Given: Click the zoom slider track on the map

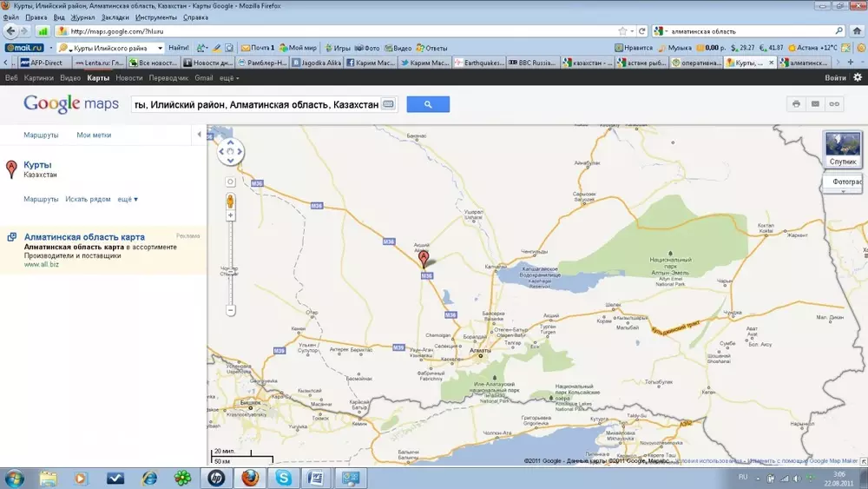Looking at the screenshot, I should [x=231, y=261].
